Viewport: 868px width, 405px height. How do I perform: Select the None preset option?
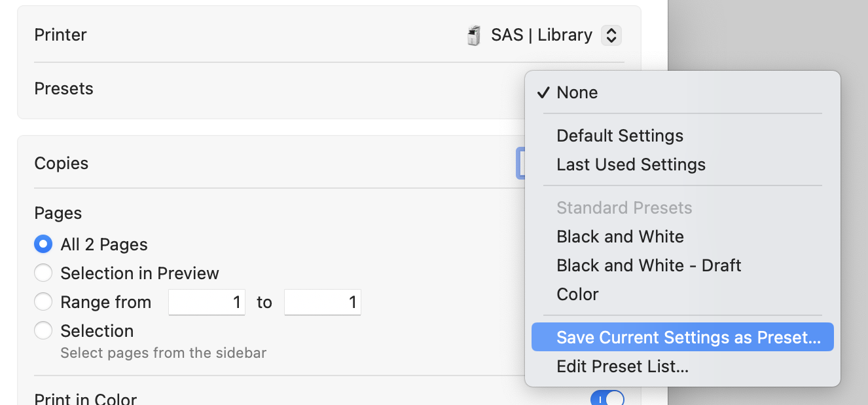pyautogui.click(x=577, y=93)
